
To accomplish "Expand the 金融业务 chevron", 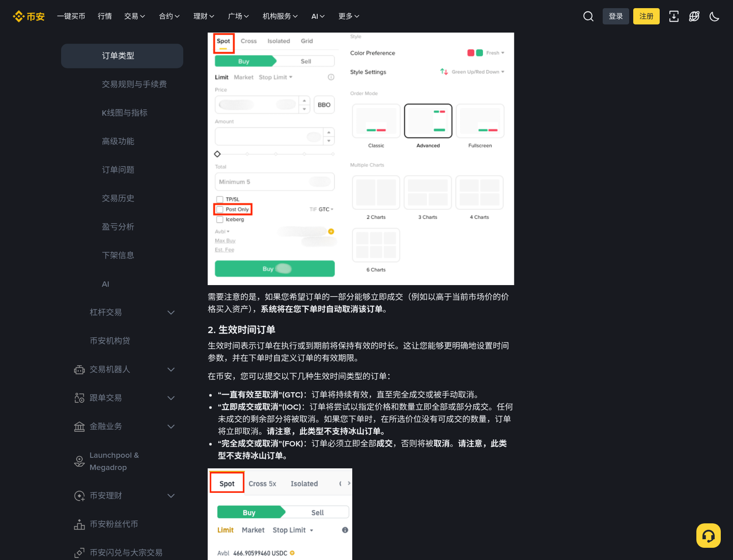I will coord(171,426).
